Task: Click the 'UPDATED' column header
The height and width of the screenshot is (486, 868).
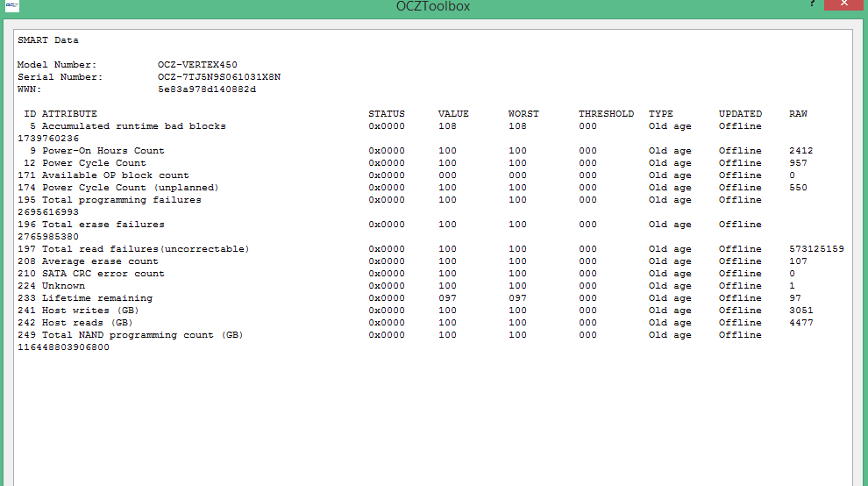Action: coord(740,113)
